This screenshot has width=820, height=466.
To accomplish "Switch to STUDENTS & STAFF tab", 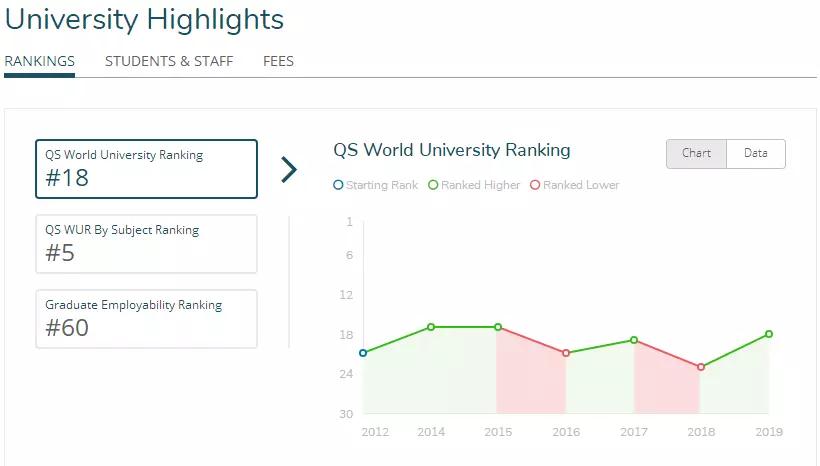I will 169,61.
